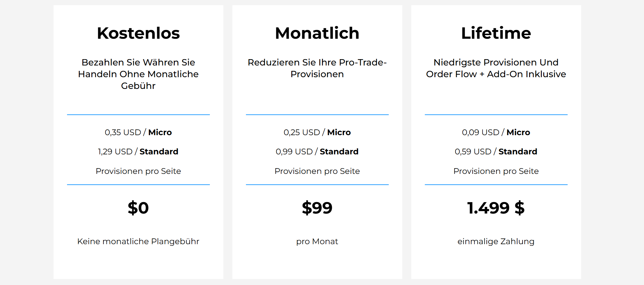Click the Kostenlos plan heading

click(138, 33)
